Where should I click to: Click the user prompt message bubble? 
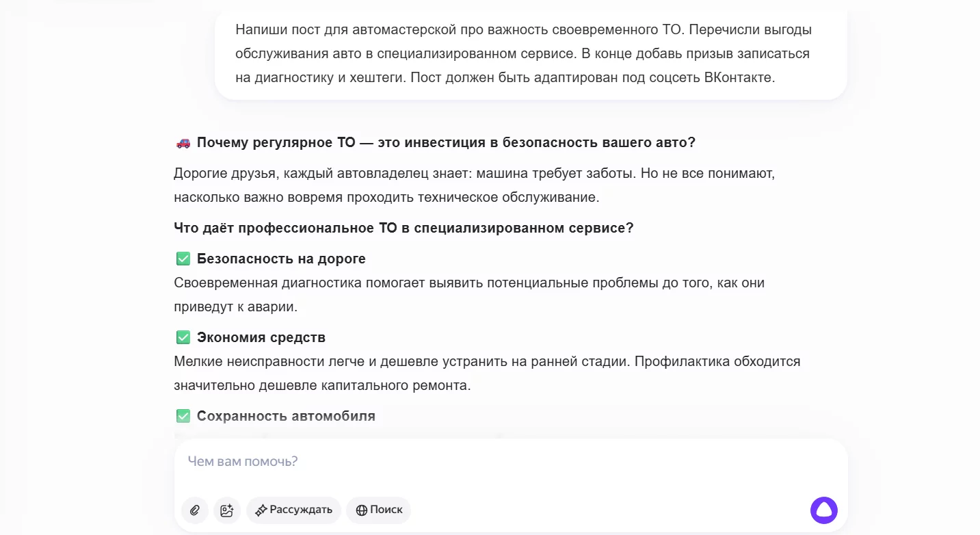[530, 54]
